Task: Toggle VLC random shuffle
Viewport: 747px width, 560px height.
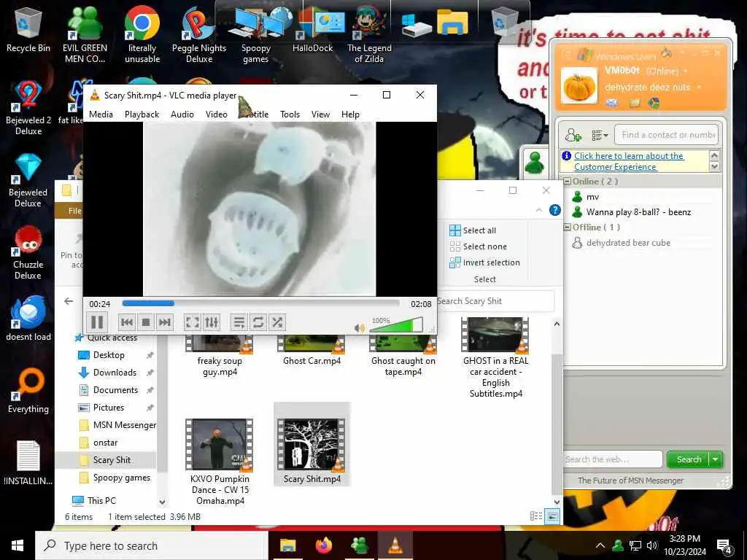Action: click(276, 322)
